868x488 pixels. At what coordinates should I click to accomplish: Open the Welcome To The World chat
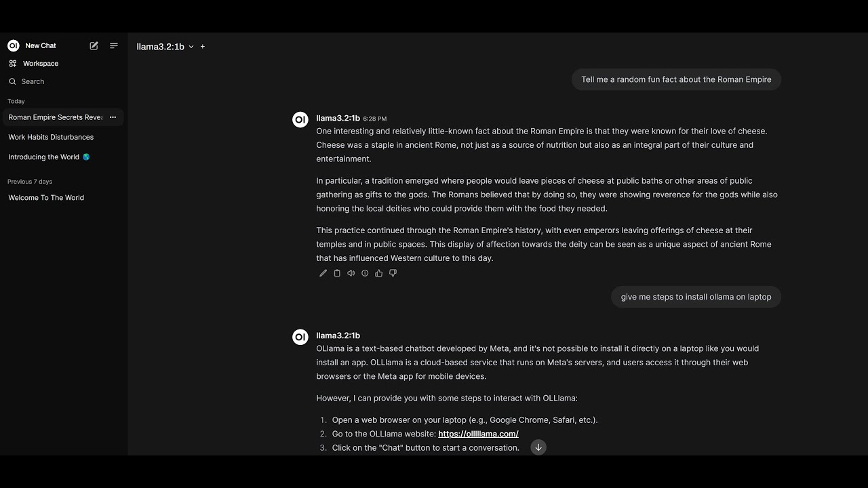click(x=46, y=198)
